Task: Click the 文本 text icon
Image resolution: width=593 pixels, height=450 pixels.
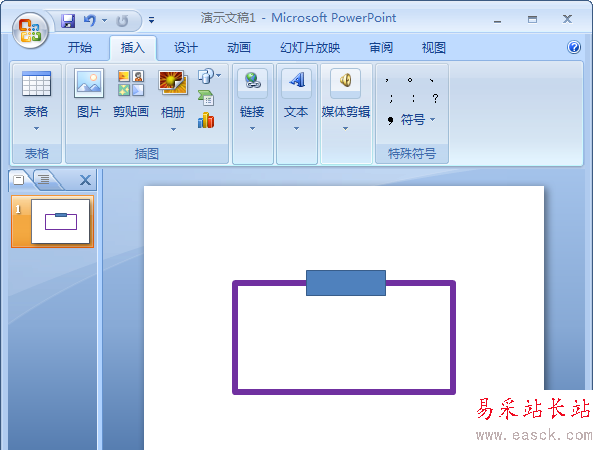Action: (x=296, y=81)
